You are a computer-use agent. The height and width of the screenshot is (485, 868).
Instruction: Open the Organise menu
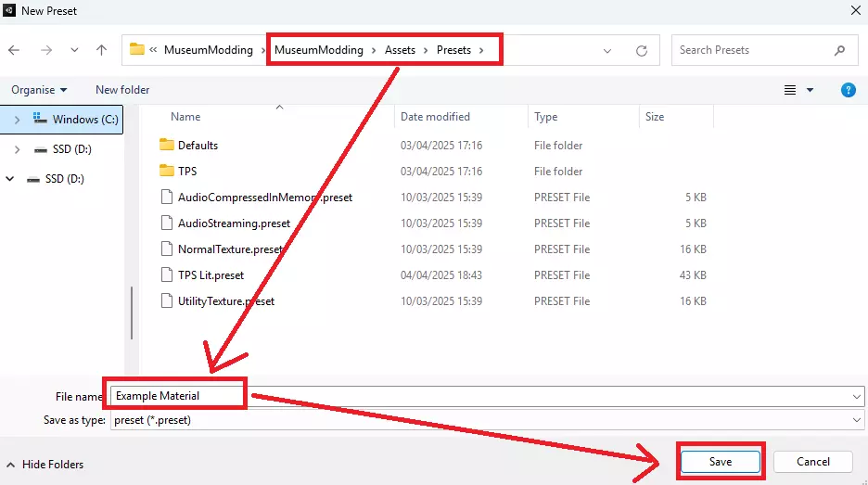pyautogui.click(x=39, y=90)
